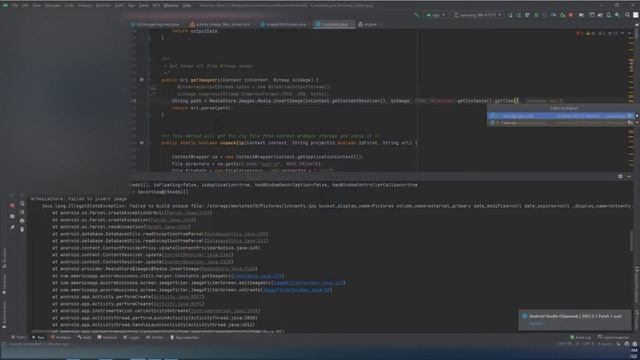Open the App Inspection tool window tab
The width and height of the screenshot is (640, 360).
coord(184,338)
